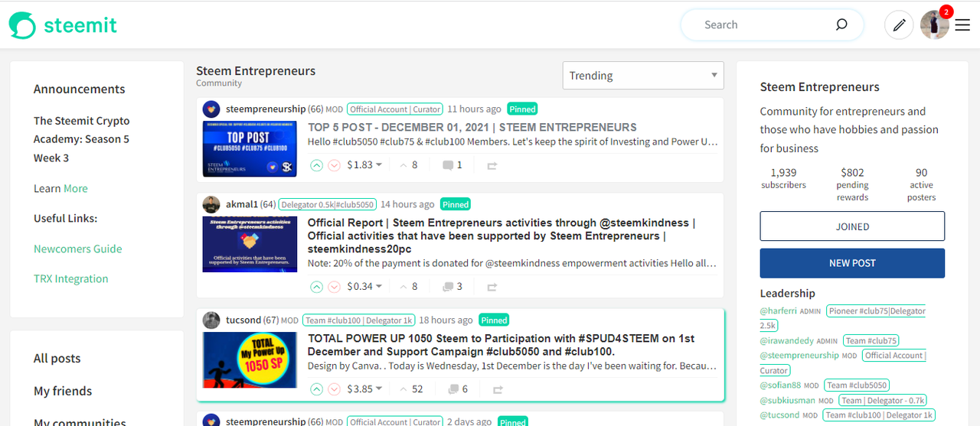Click tucsond author name on post
980x426 pixels.
coord(243,320)
